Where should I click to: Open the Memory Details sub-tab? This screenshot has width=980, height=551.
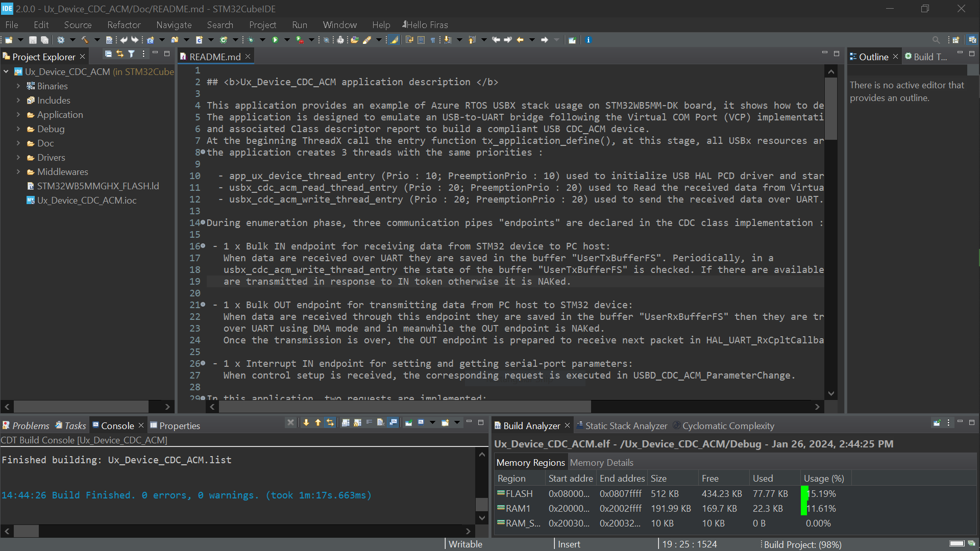[601, 463]
